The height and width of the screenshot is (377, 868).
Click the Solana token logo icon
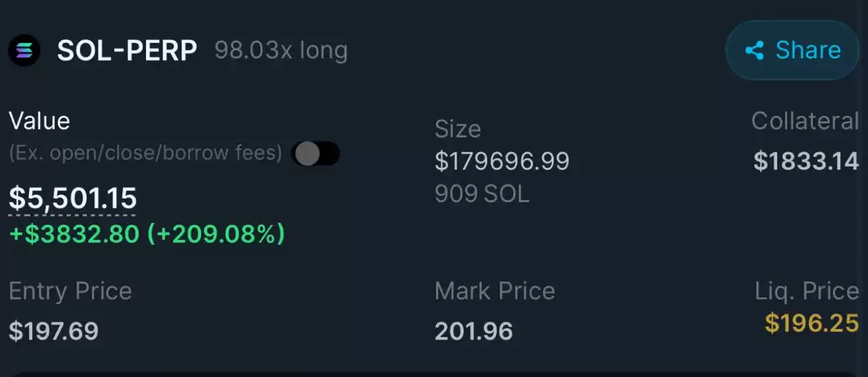tap(25, 51)
